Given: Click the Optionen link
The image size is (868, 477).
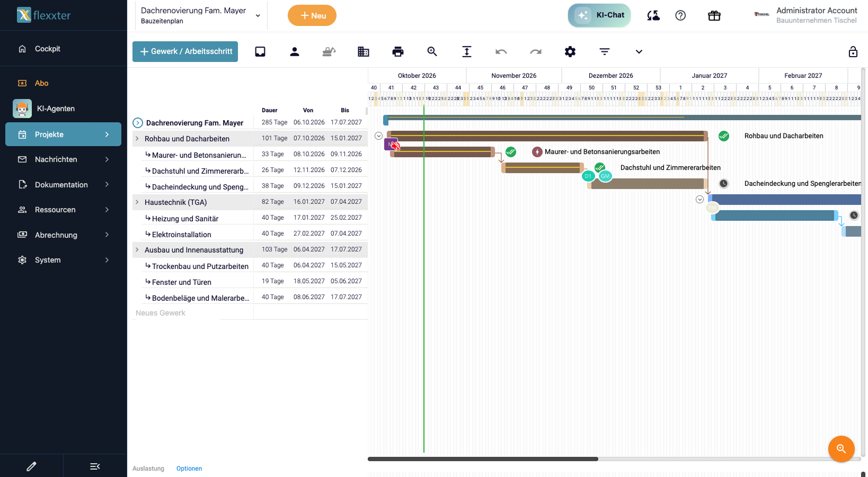Looking at the screenshot, I should coord(189,469).
